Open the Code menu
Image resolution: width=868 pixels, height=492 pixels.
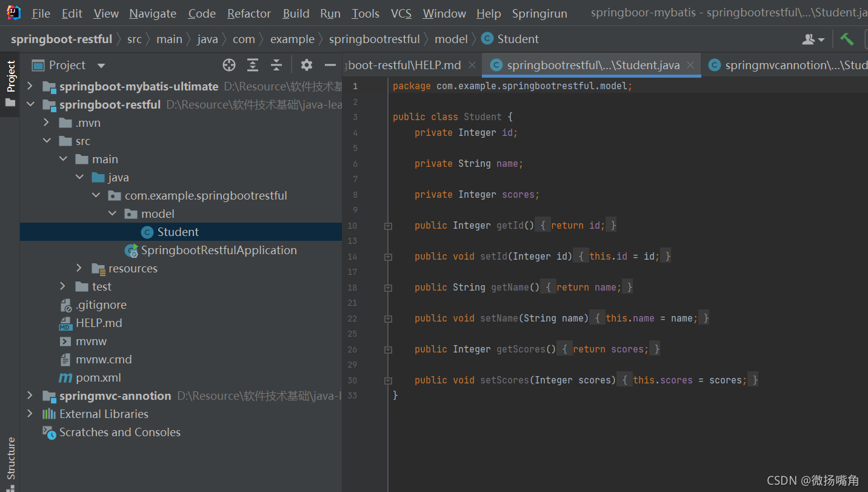click(202, 13)
